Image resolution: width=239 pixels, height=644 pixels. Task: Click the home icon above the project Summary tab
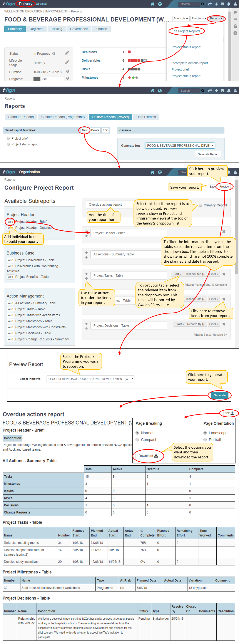point(152,4)
